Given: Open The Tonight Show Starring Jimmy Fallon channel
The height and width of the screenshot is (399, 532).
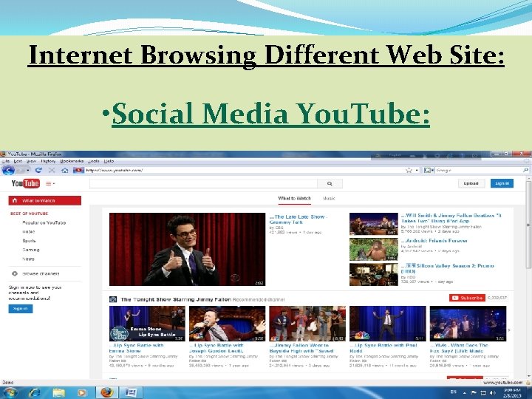Looking at the screenshot, I should pos(176,299).
